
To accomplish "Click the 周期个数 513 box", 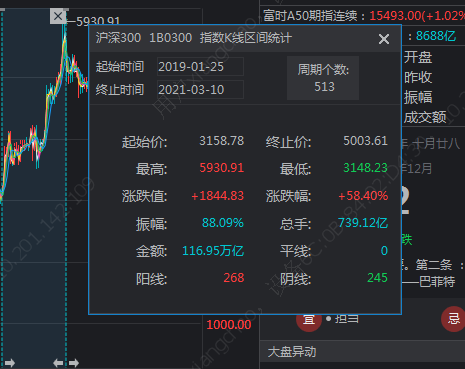I will click(323, 78).
